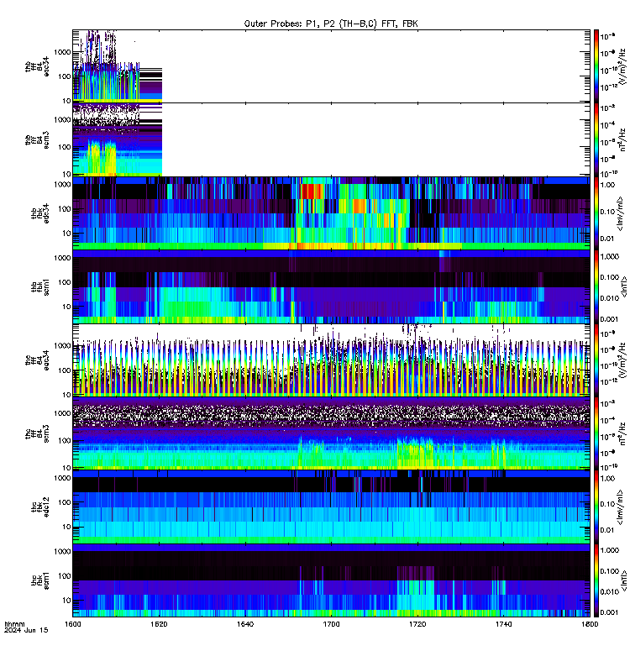
Task: Click the <|mV/m|> unit label of thc edc12
Action: [620, 507]
